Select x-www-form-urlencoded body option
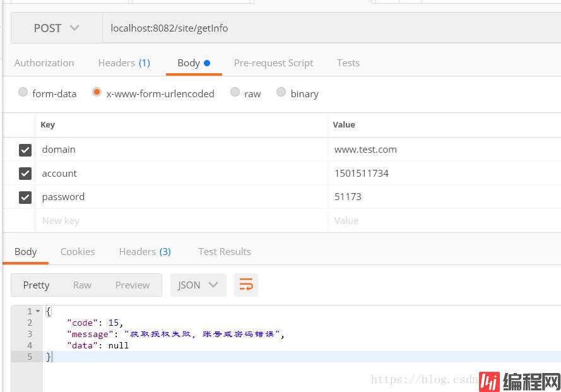Screen dimensions: 561x392 click(x=97, y=93)
